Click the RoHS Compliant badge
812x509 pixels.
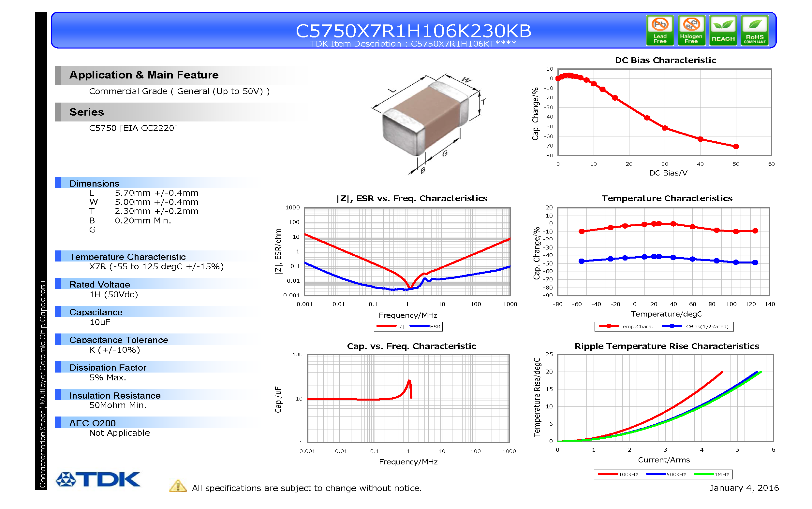[754, 30]
